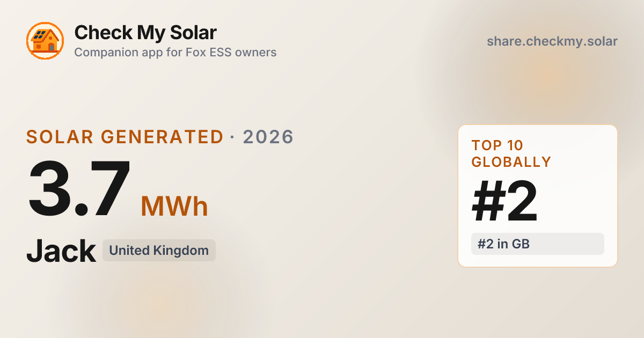
Task: Select the user name Jack
Action: pos(61,251)
